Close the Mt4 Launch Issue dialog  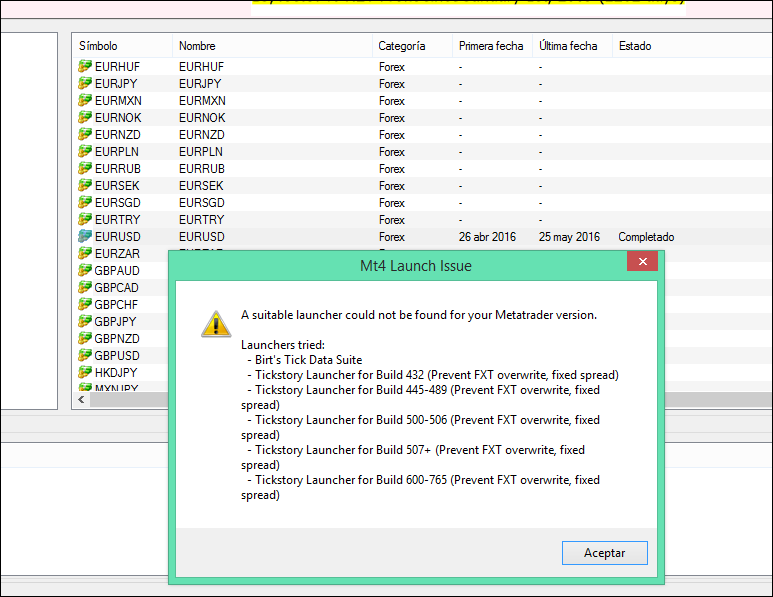[x=641, y=263]
